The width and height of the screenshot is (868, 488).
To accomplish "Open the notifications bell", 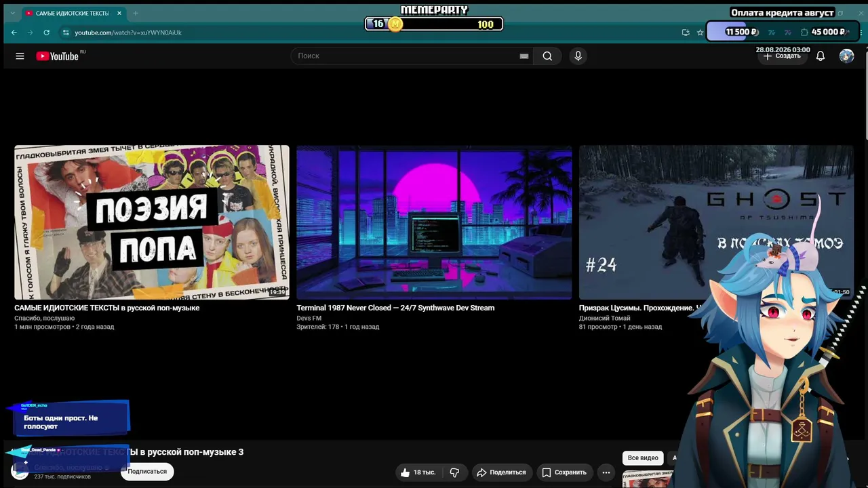I will pyautogui.click(x=821, y=56).
